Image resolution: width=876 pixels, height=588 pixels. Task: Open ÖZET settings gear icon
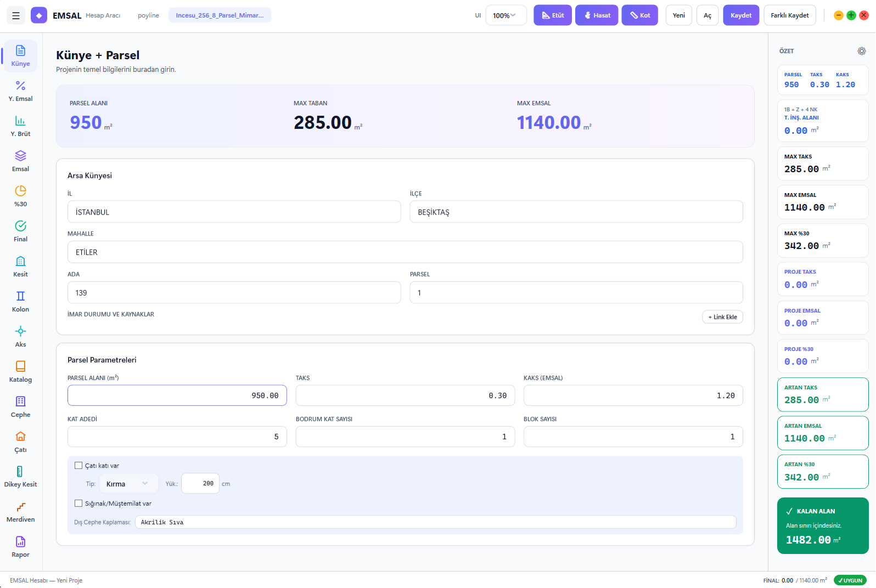pyautogui.click(x=862, y=51)
